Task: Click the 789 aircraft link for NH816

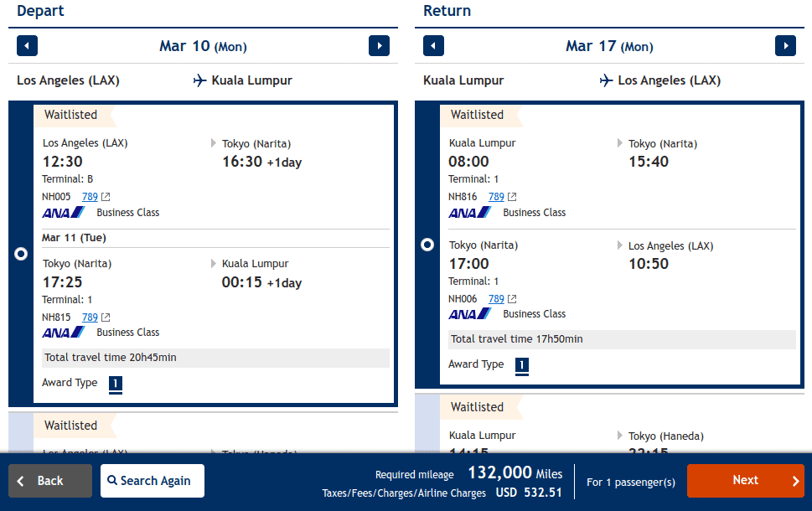Action: pos(496,197)
